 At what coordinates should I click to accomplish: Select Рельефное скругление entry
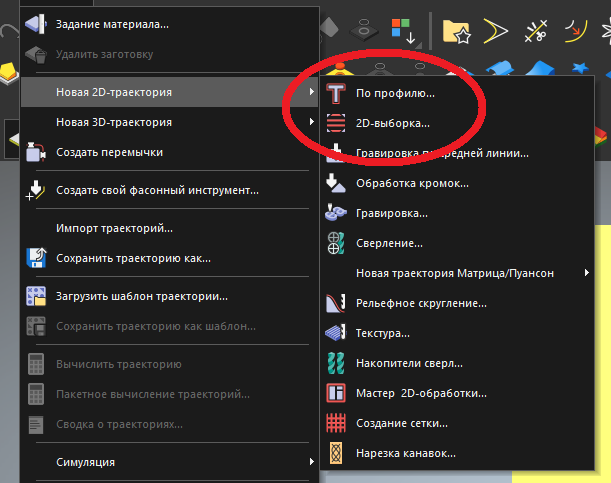pyautogui.click(x=457, y=303)
